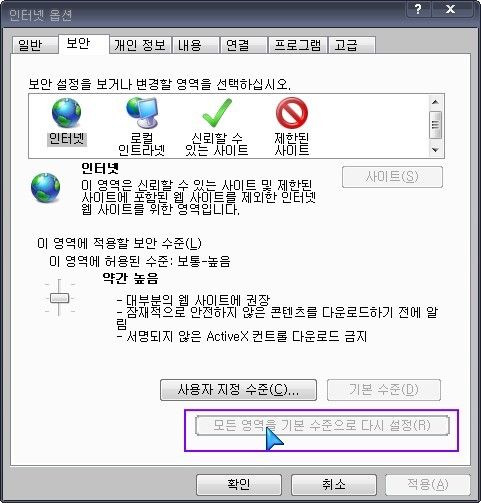Viewport: 481px width, 503px height.
Task: Click the 취소 button
Action: click(x=334, y=484)
